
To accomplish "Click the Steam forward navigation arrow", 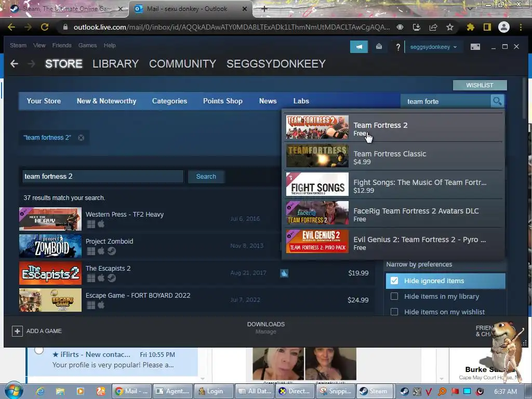I will [x=31, y=63].
